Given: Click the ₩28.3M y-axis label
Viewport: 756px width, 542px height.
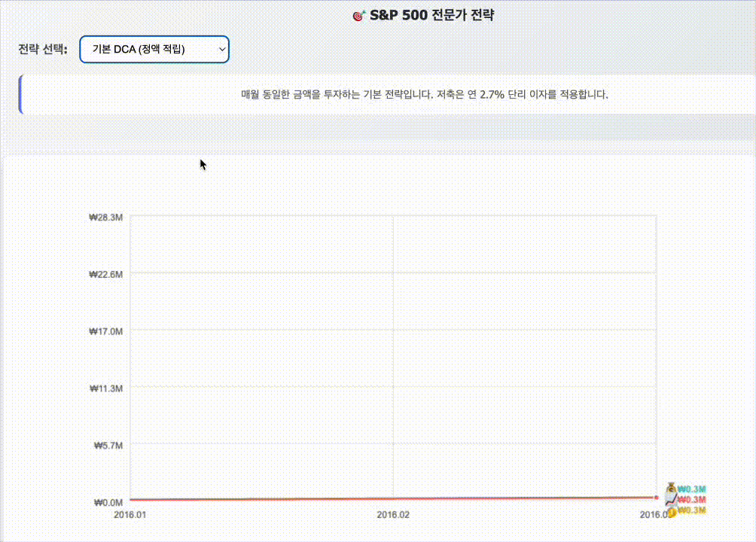Looking at the screenshot, I should pos(105,218).
